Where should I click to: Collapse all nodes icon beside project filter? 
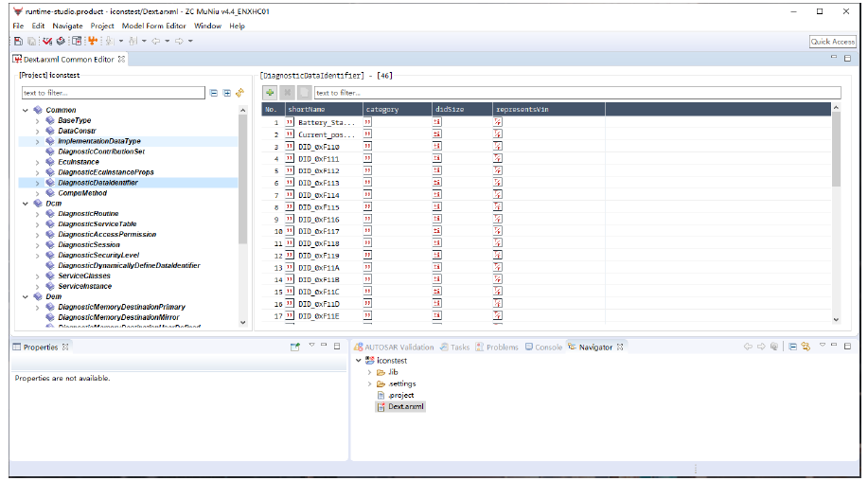(214, 93)
